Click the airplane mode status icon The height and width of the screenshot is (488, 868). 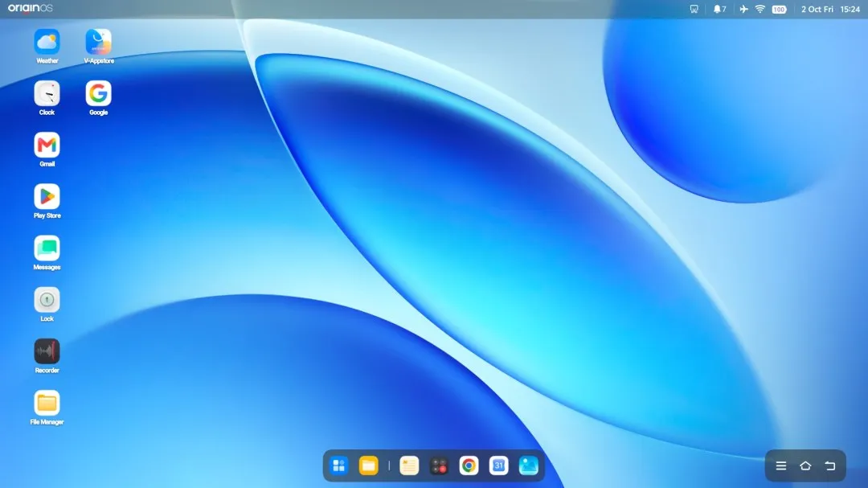[x=743, y=9]
